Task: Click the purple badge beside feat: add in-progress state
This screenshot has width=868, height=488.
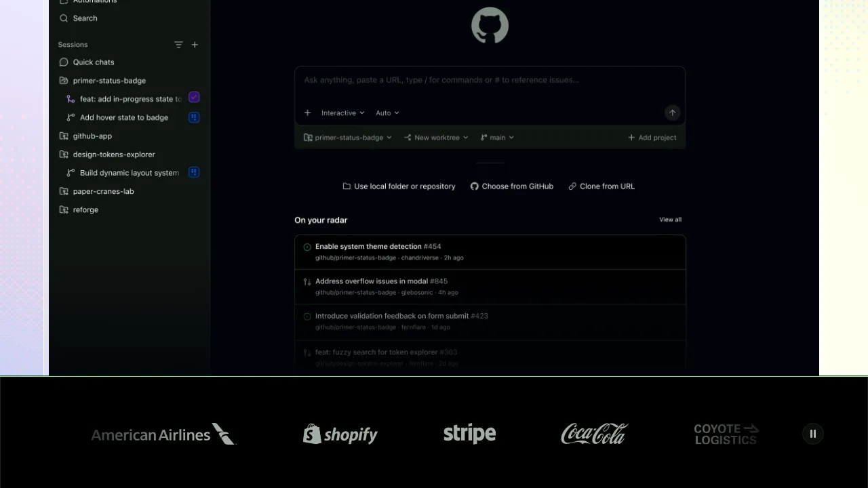Action: (x=194, y=98)
